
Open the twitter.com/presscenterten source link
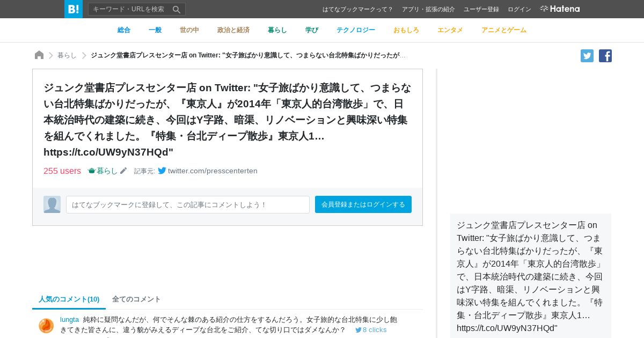(x=213, y=171)
